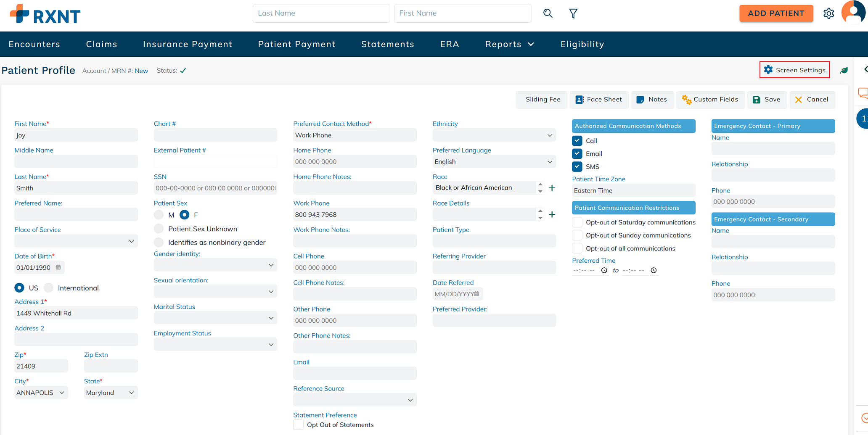Collapse the right side panel arrow
868x435 pixels.
coord(865,69)
